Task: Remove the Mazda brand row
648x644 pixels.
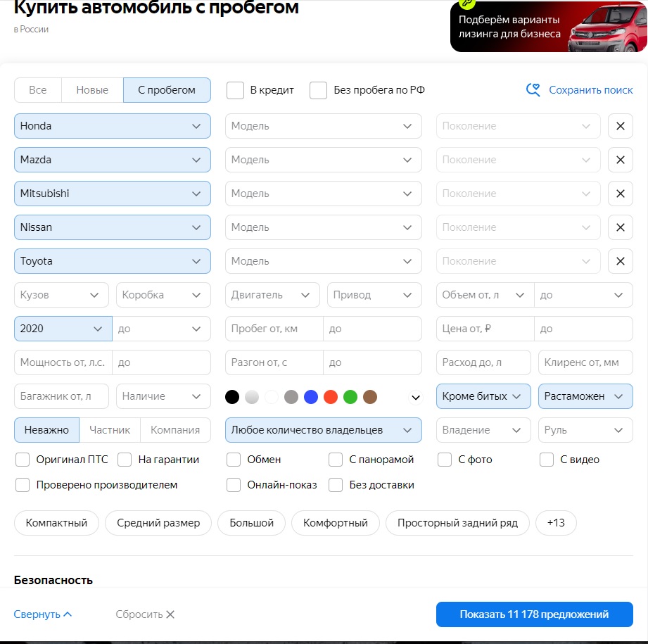Action: point(620,160)
